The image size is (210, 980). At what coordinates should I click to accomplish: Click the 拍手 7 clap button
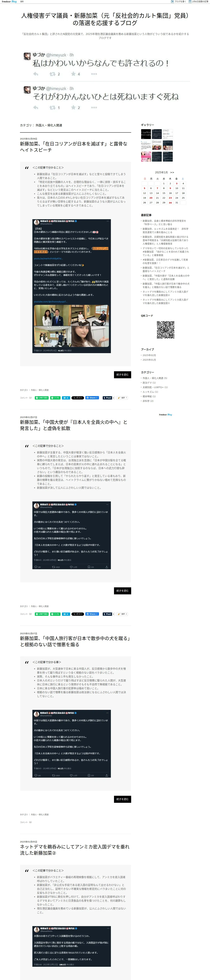[122, 398]
